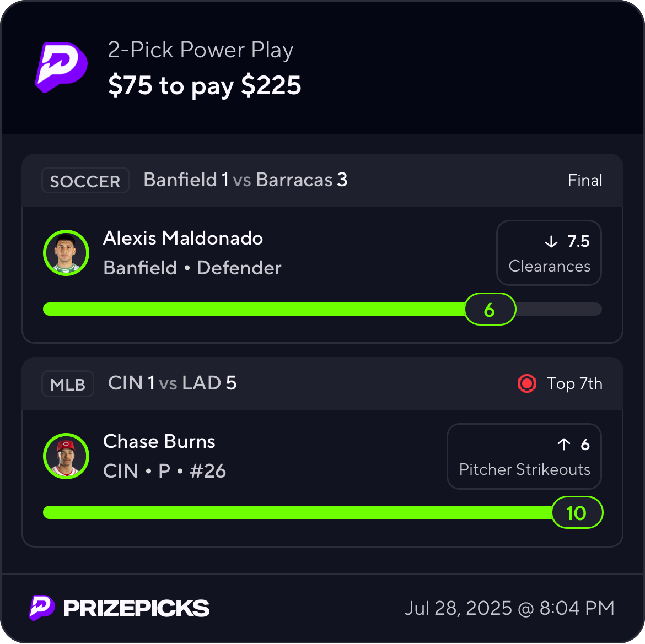Click the down arrow next to 7.5
Image resolution: width=645 pixels, height=644 pixels.
[x=551, y=242]
